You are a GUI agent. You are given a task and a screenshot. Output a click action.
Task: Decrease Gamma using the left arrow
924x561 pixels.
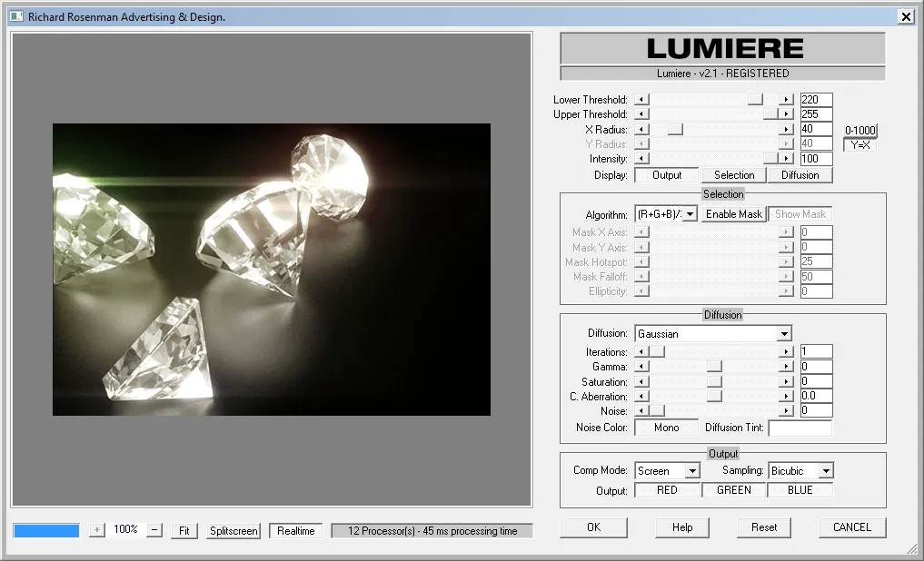(x=641, y=366)
